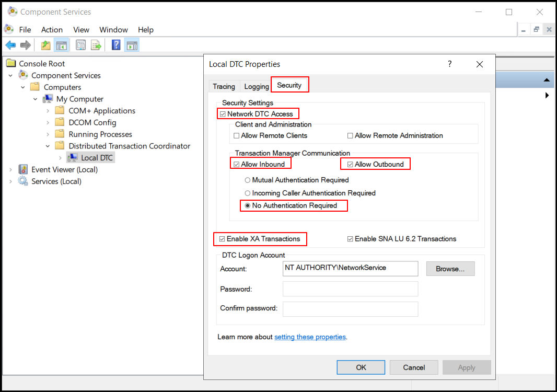Open the Action menu
Viewport: 557px width, 392px height.
point(52,30)
